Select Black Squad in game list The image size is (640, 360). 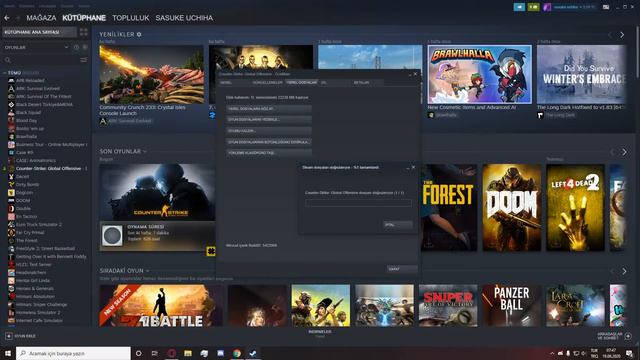(x=28, y=113)
